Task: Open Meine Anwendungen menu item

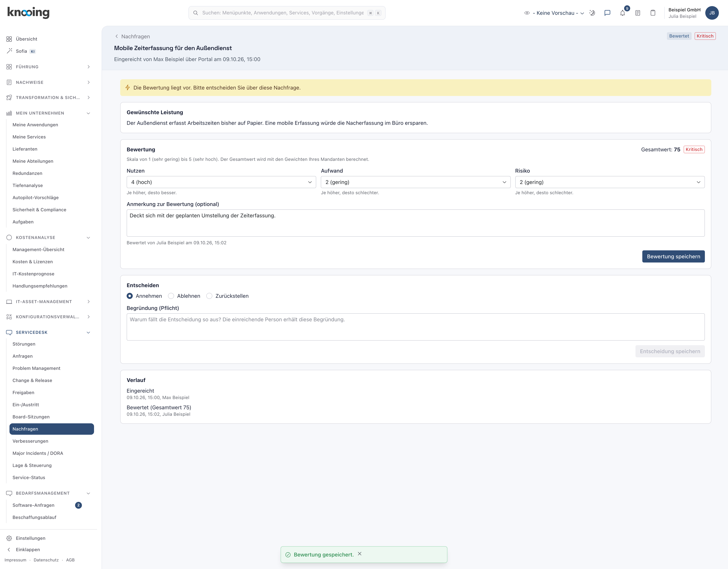Action: 35,125
